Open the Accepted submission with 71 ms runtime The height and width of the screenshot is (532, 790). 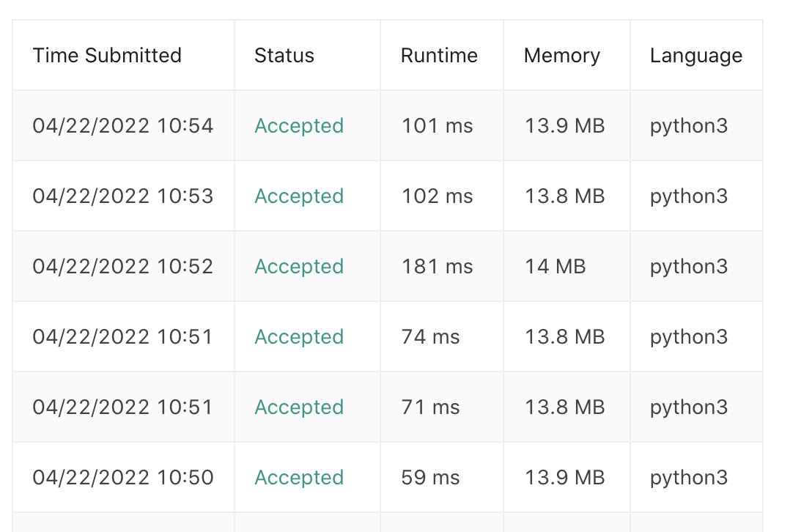(x=299, y=407)
